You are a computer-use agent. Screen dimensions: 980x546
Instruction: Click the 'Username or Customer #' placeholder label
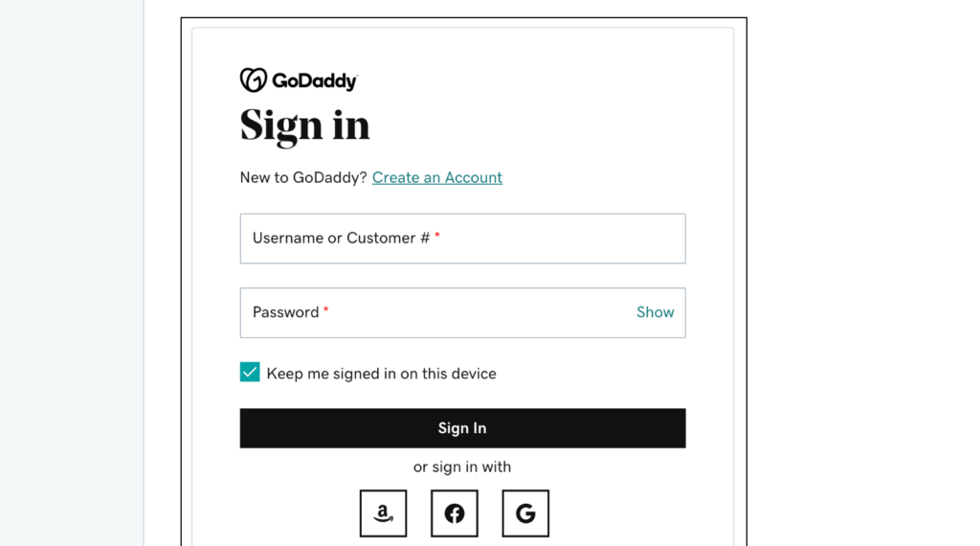[x=341, y=239]
